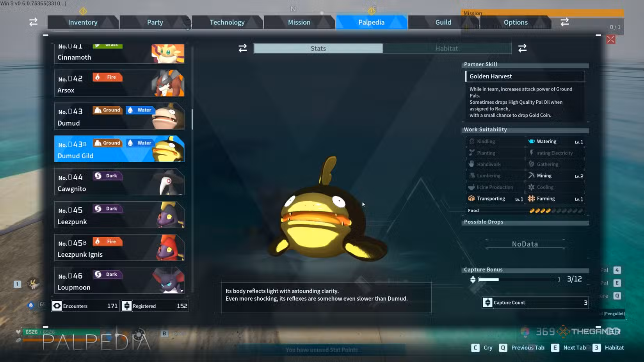Screen dimensions: 644x362
Task: Click Loupmoon's Dark element badge
Action: [107, 274]
